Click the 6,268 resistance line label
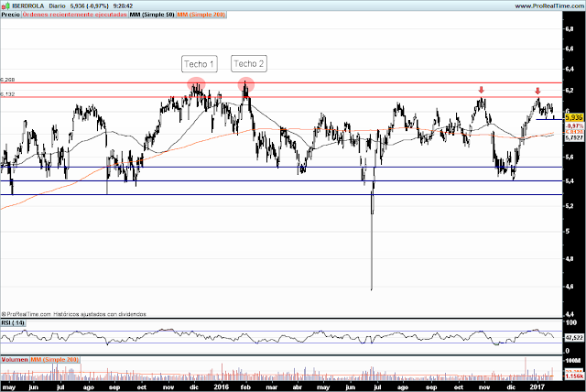This screenshot has width=586, height=392. point(7,80)
